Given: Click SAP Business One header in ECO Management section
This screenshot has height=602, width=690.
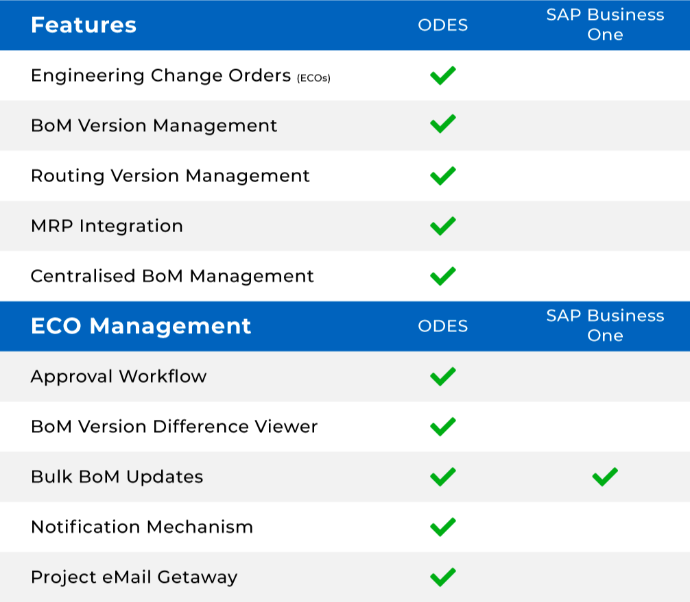Looking at the screenshot, I should (605, 326).
